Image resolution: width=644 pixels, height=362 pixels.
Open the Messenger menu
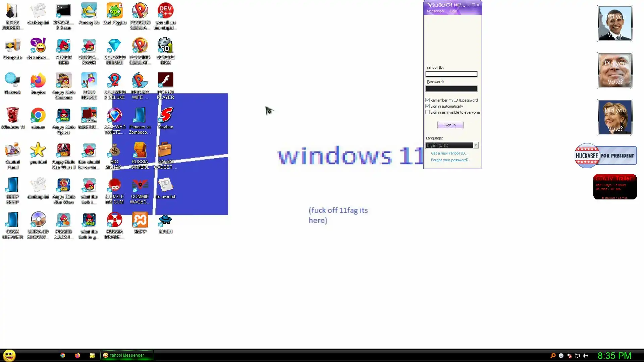435,11
